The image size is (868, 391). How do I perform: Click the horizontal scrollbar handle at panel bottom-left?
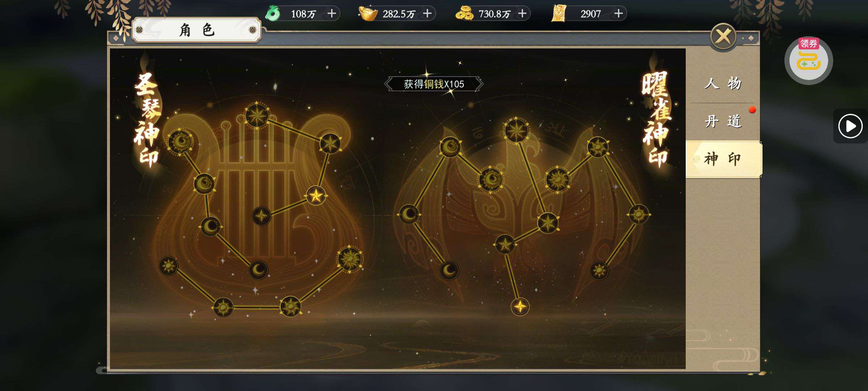point(102,370)
